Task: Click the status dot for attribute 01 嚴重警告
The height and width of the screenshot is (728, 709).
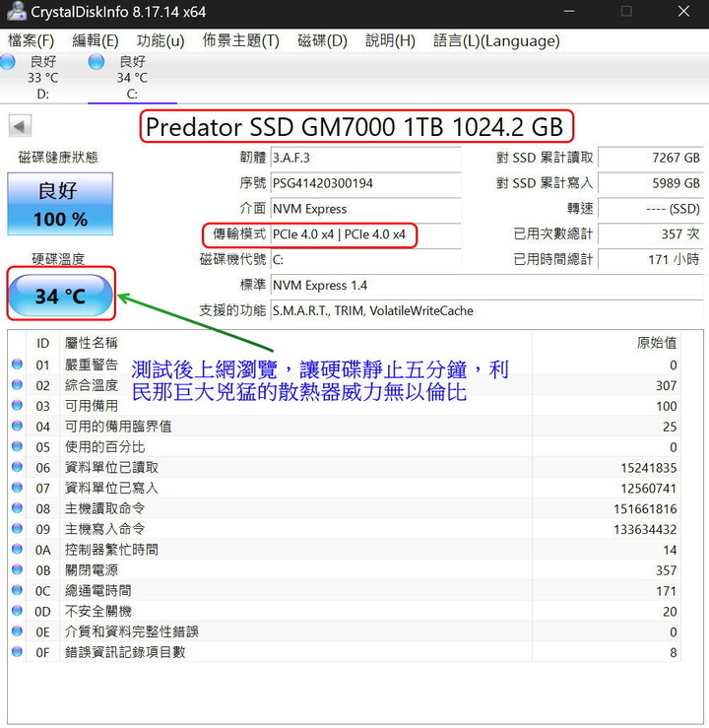Action: point(17,364)
